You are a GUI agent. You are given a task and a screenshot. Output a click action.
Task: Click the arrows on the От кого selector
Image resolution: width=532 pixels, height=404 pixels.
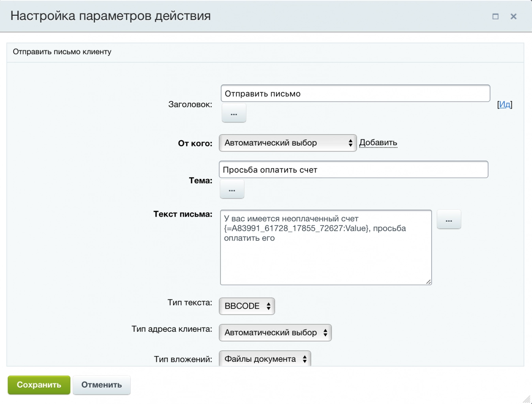click(x=351, y=143)
